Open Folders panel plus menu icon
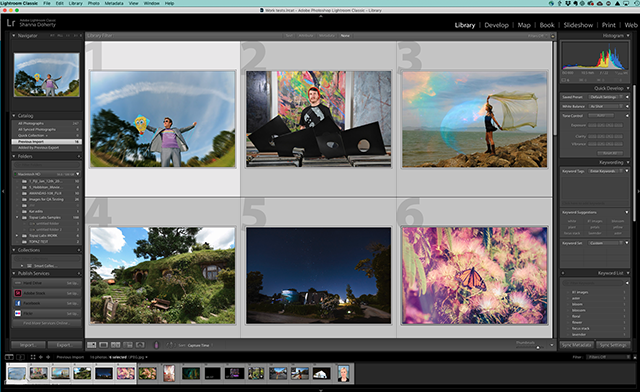 79,156
